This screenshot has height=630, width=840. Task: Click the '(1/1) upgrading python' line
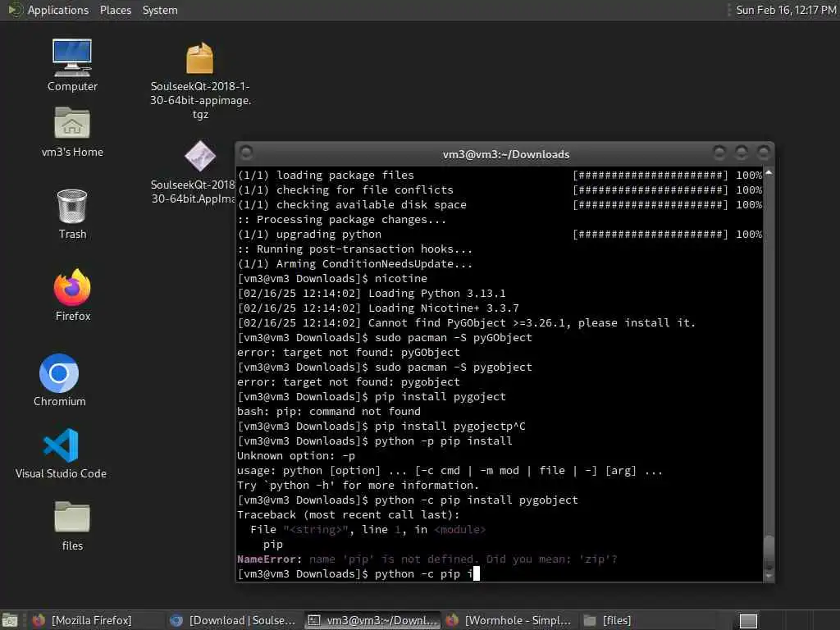tap(309, 234)
